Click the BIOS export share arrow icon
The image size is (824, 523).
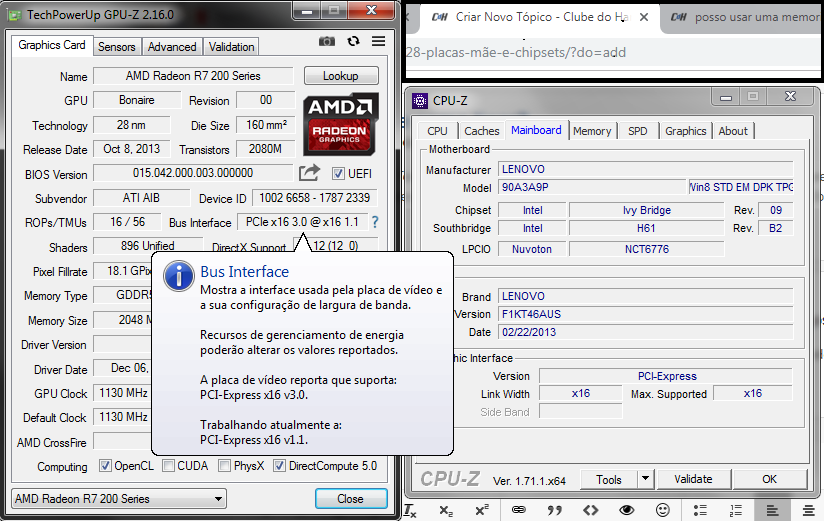(x=310, y=172)
